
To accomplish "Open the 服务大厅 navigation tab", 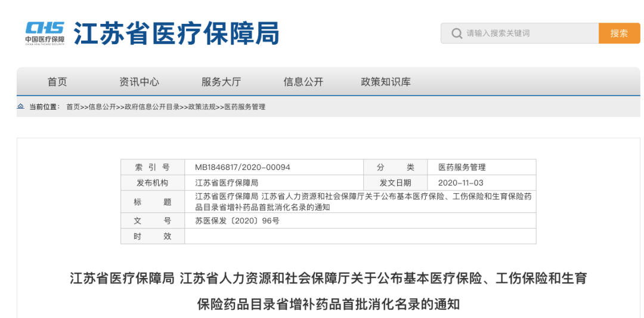I will click(221, 82).
